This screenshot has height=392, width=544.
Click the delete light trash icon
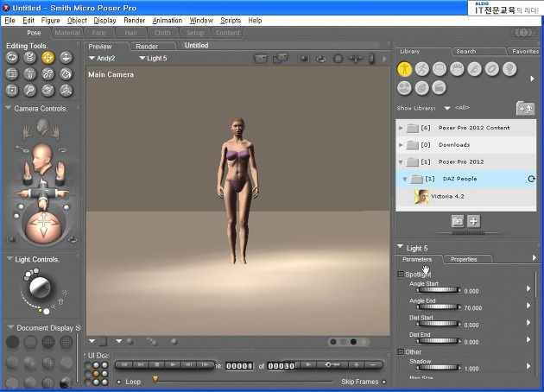coord(60,302)
